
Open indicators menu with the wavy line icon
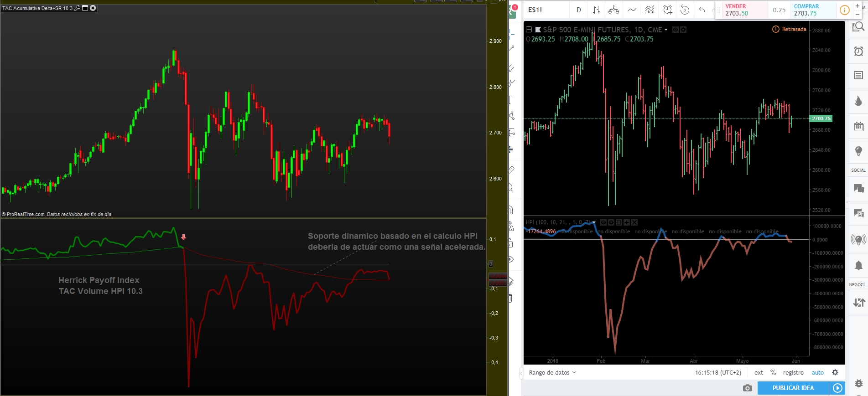(632, 10)
